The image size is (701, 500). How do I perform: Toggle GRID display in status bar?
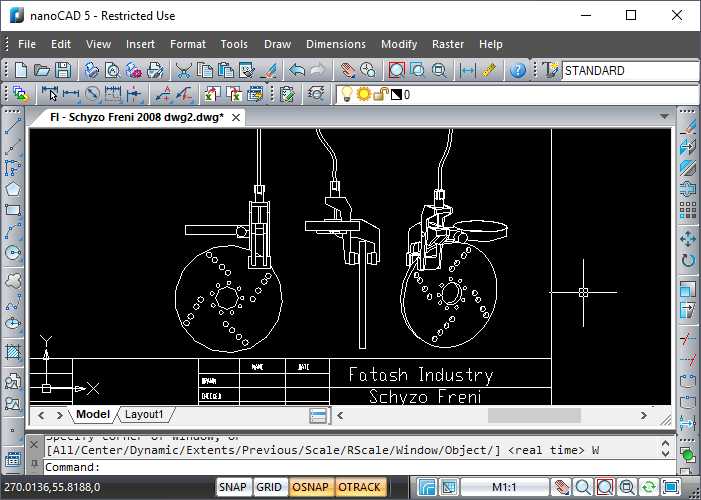(269, 488)
